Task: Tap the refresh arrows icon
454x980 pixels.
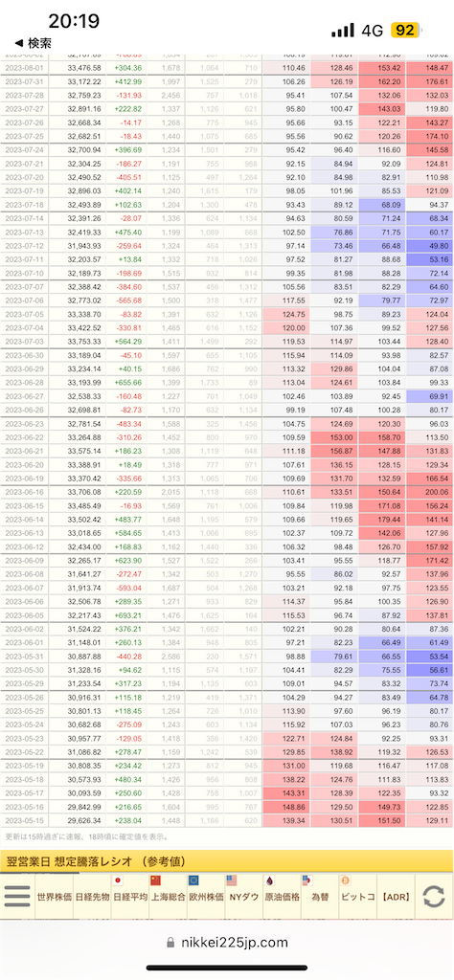Action: 433,896
